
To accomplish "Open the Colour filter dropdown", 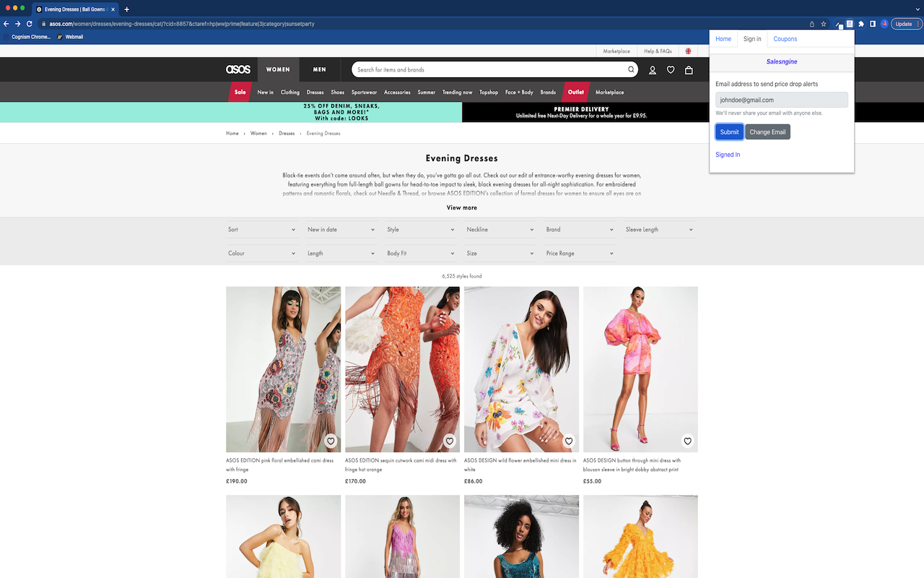I will 262,253.
